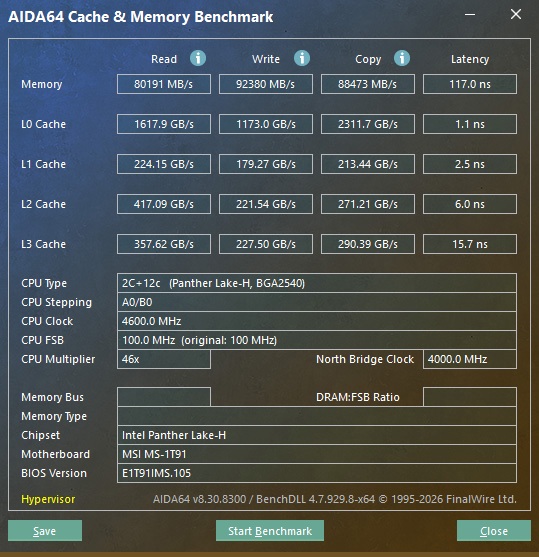
Task: Click the L1 Cache copy 213.44 GB/s
Action: [368, 164]
